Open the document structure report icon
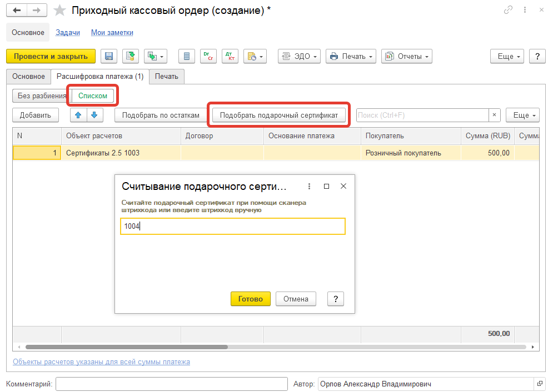This screenshot has height=392, width=548. tap(187, 56)
